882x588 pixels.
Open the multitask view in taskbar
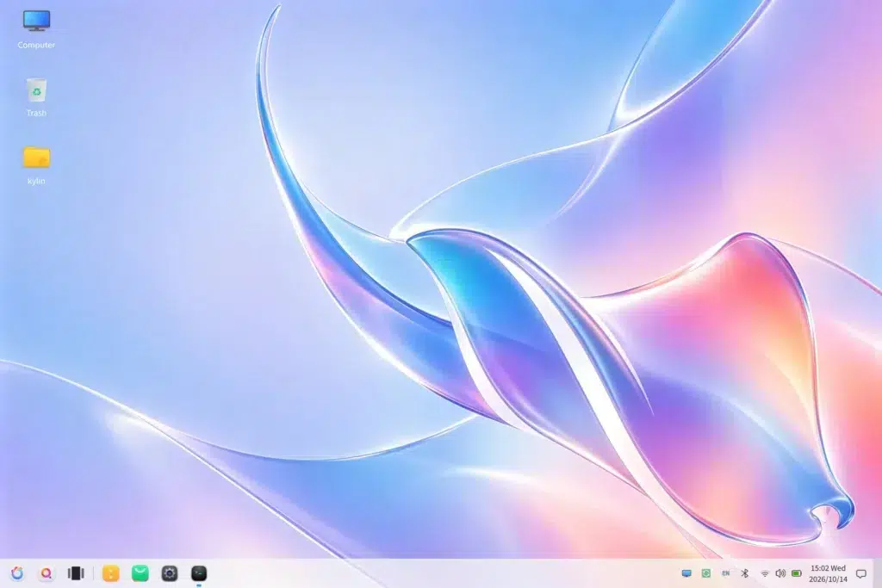click(76, 573)
